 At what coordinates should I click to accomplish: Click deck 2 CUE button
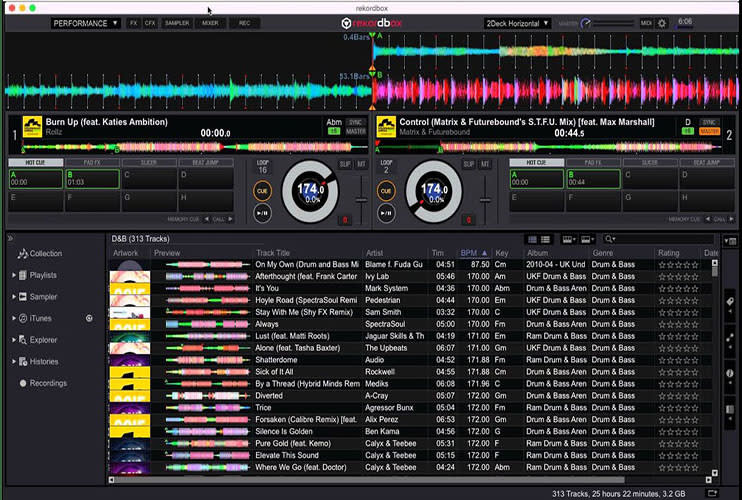386,191
